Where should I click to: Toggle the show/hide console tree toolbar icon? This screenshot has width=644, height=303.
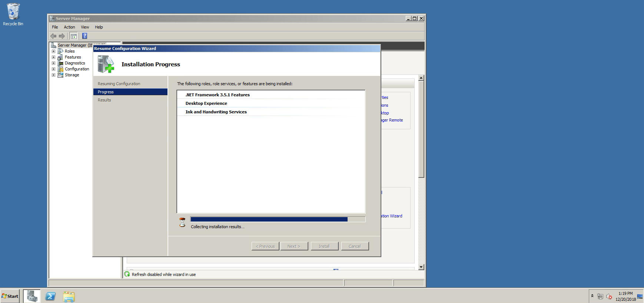click(73, 36)
